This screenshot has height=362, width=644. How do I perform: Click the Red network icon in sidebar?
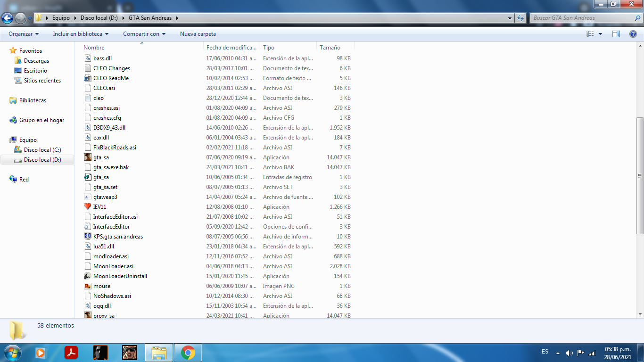click(x=13, y=180)
